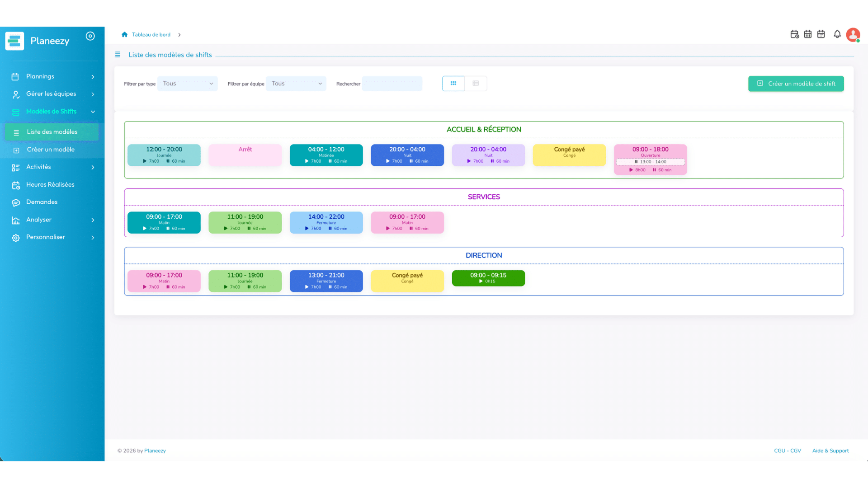The image size is (868, 488).
Task: Open the 14:00 - 22:00 Fermeture card
Action: point(326,222)
